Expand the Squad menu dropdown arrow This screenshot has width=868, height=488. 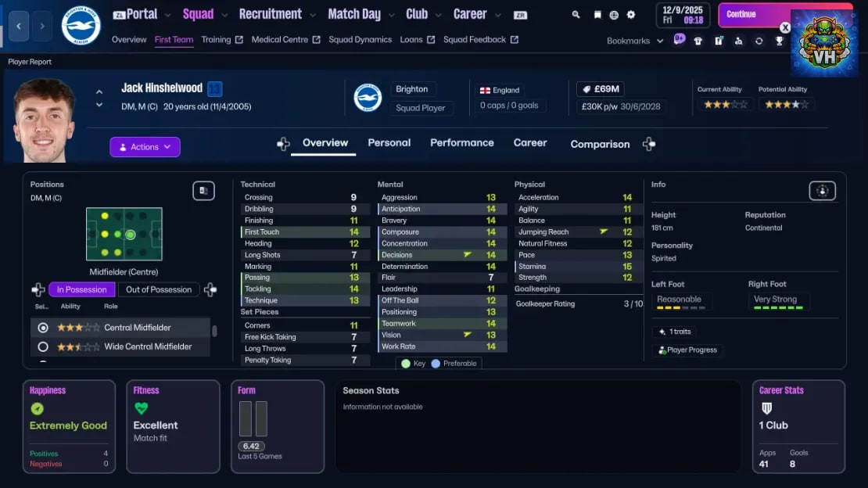pyautogui.click(x=224, y=16)
